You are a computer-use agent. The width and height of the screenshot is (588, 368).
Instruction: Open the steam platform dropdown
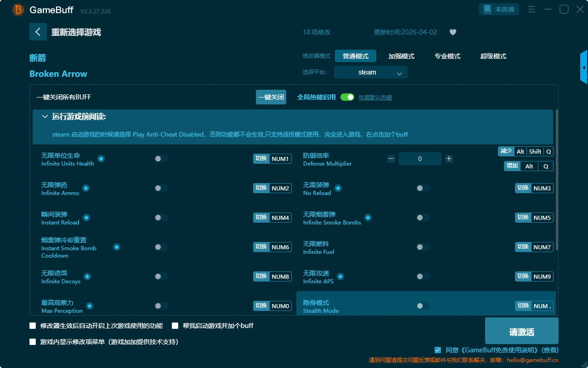click(x=371, y=72)
